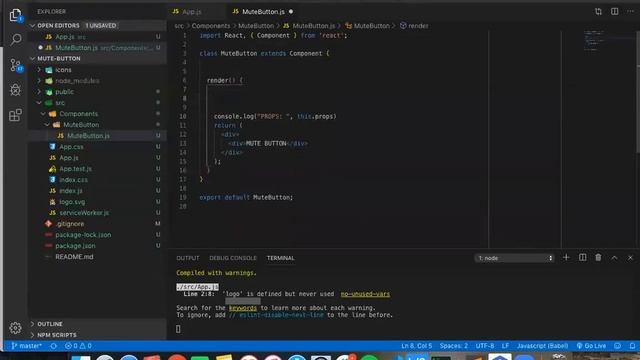Change line ending via LF status item

(505, 346)
